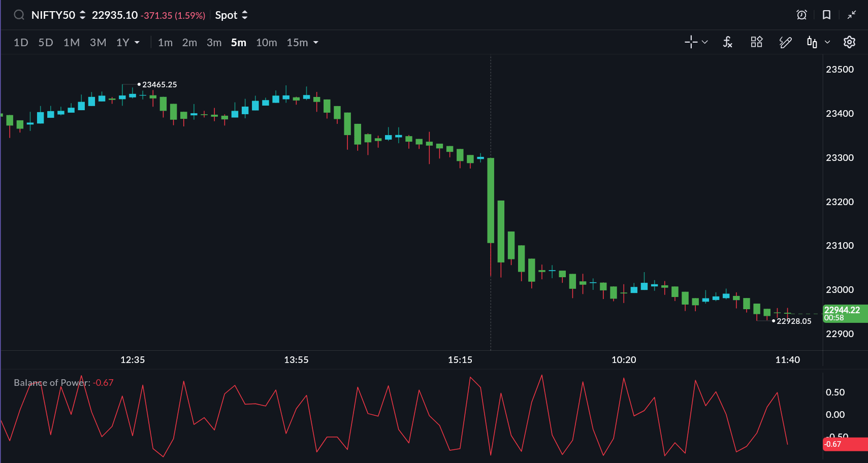This screenshot has height=463, width=868.
Task: Click the green 22944.22 current price tag
Action: [x=844, y=313]
